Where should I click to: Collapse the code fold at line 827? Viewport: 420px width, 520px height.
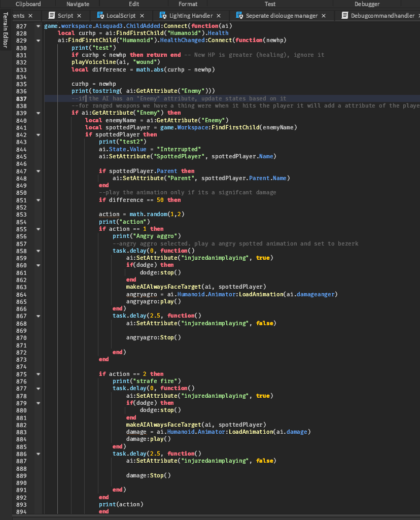click(39, 26)
